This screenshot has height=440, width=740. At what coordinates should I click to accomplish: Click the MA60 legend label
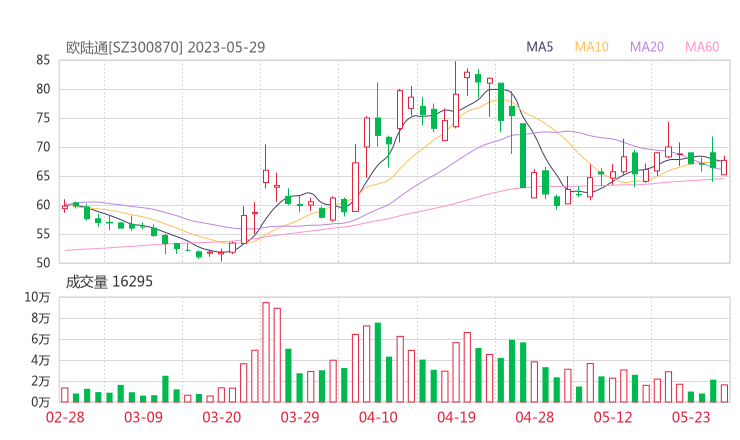point(702,47)
